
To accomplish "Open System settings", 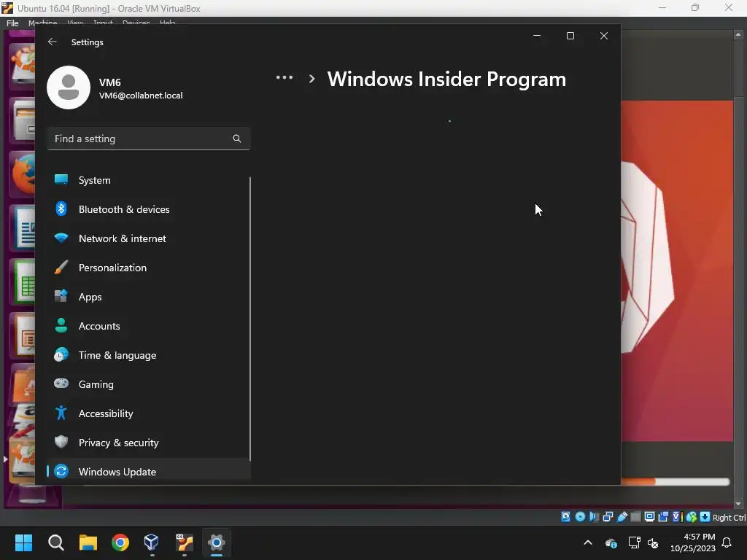I will click(149, 180).
